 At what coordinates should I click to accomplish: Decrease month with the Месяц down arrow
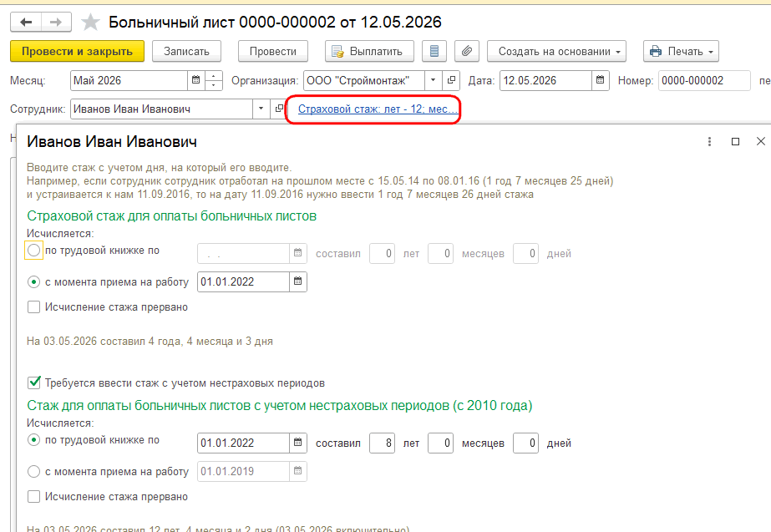[213, 85]
